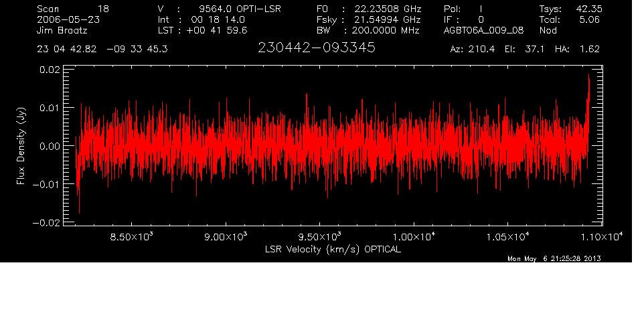Image resolution: width=644 pixels, height=328 pixels.
Task: Select the HA 1.62 hour angle value
Action: point(580,50)
